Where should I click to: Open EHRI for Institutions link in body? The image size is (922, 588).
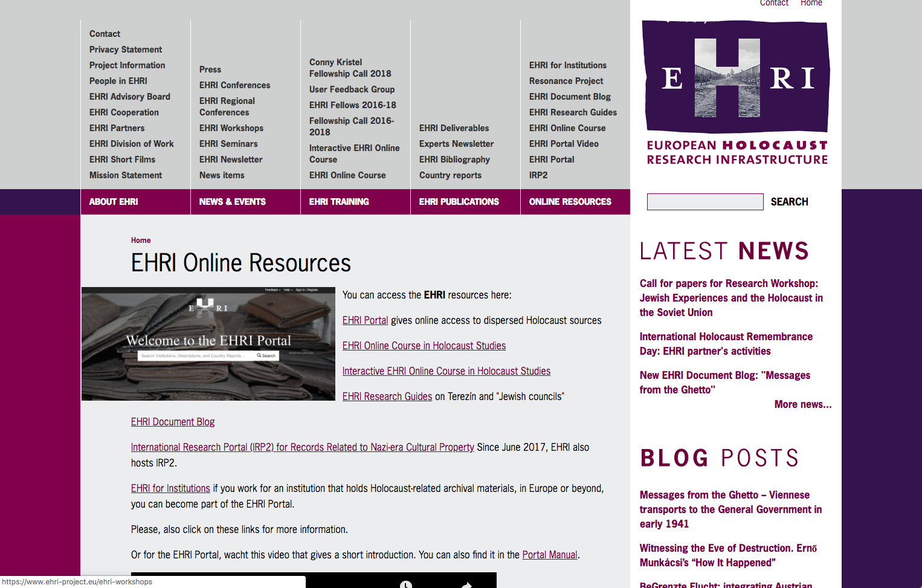[170, 488]
